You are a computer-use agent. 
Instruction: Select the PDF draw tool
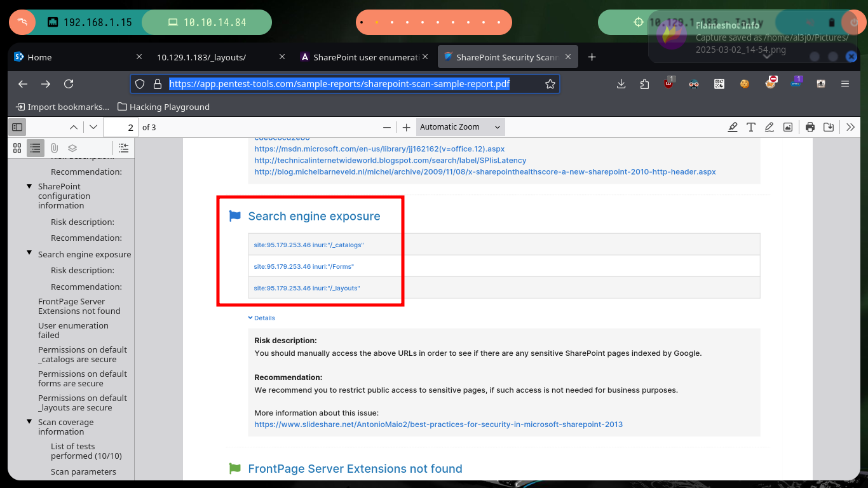pos(770,127)
